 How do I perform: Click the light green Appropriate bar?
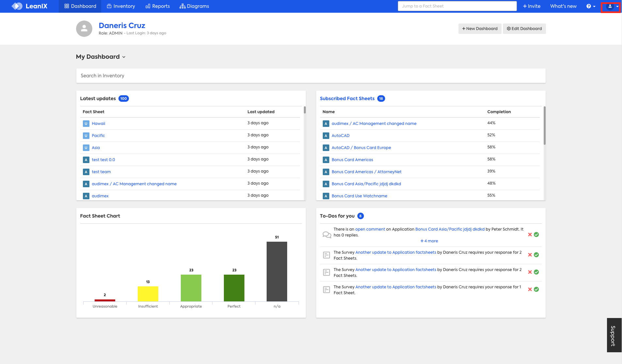[191, 288]
